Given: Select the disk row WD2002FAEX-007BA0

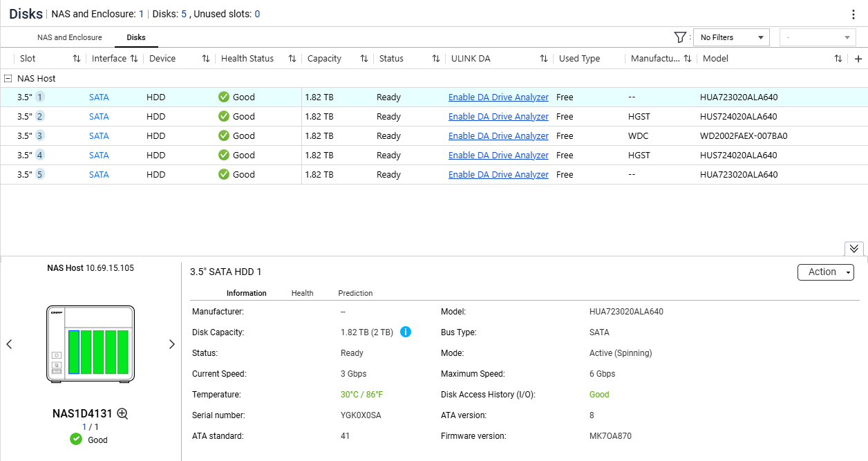Looking at the screenshot, I should pyautogui.click(x=744, y=136).
